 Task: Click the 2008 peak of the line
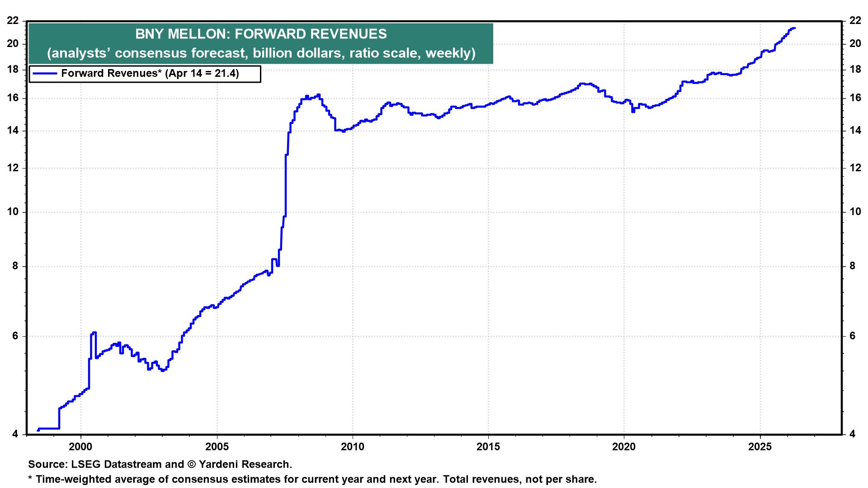coord(319,95)
